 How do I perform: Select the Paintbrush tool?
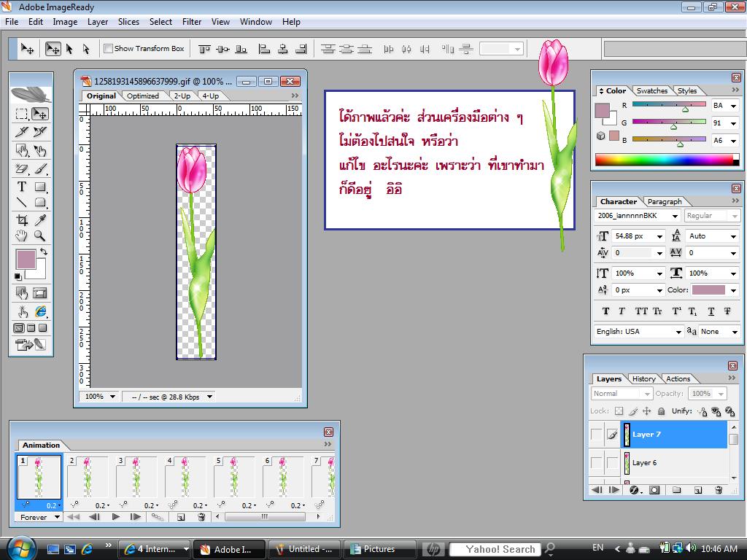pyautogui.click(x=41, y=168)
